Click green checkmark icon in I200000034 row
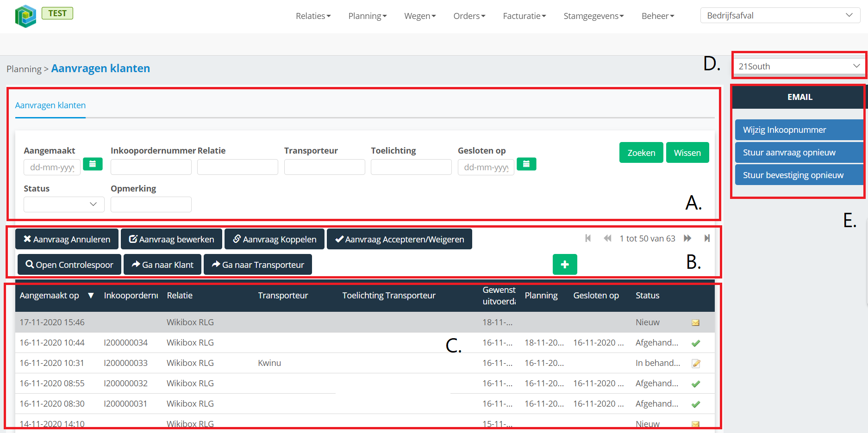Screen dimensions: 868x433 [x=695, y=343]
